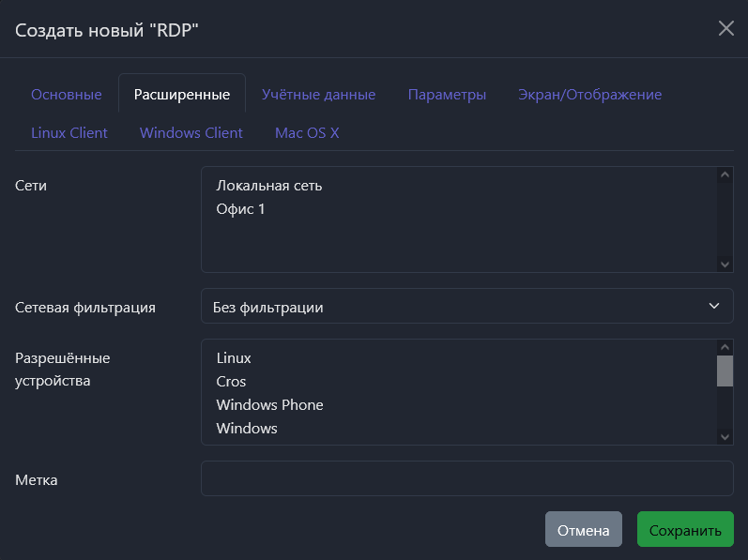Select Windows Phone in allowed devices

[x=269, y=405]
